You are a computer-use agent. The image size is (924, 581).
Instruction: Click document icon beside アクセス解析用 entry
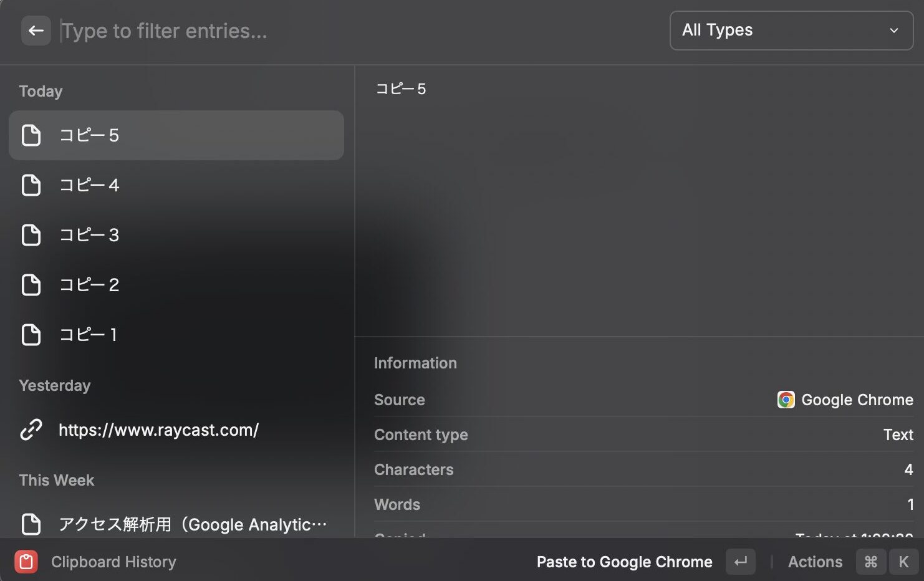click(31, 524)
